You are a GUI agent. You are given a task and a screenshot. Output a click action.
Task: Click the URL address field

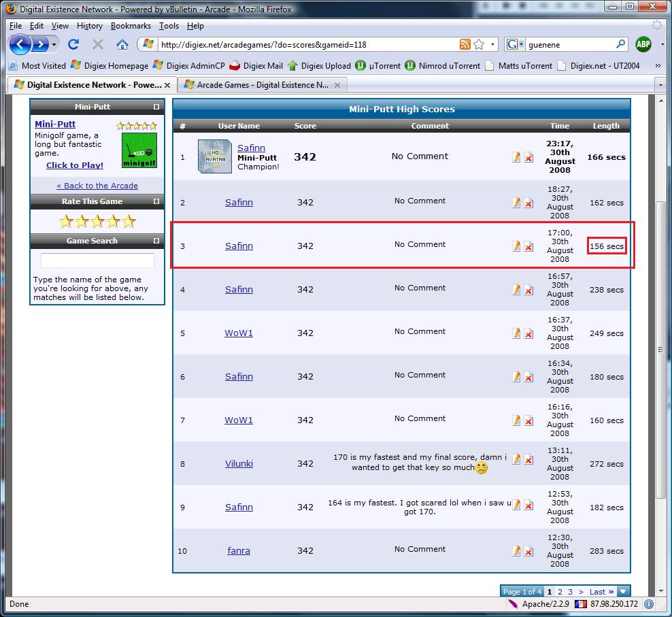pyautogui.click(x=307, y=44)
